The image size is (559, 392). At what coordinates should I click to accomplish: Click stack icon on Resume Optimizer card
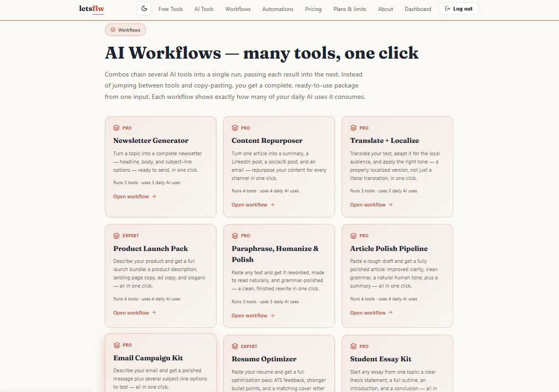pyautogui.click(x=235, y=347)
